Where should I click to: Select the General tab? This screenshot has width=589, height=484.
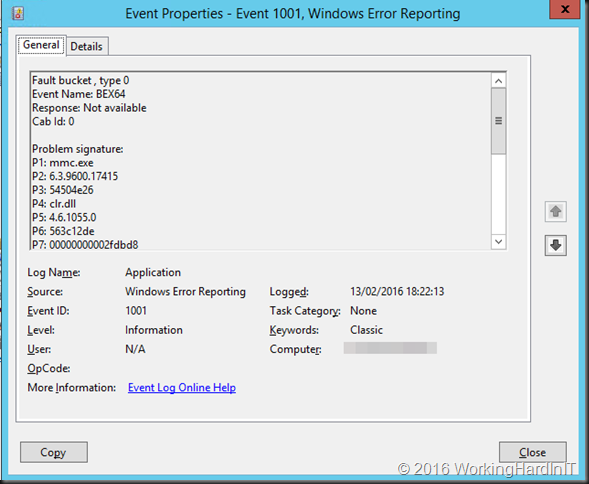coord(41,45)
